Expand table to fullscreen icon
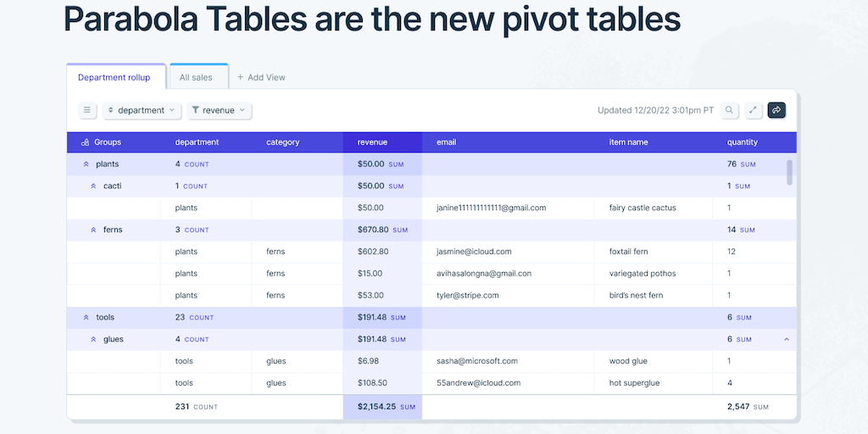The width and height of the screenshot is (868, 434). [753, 110]
